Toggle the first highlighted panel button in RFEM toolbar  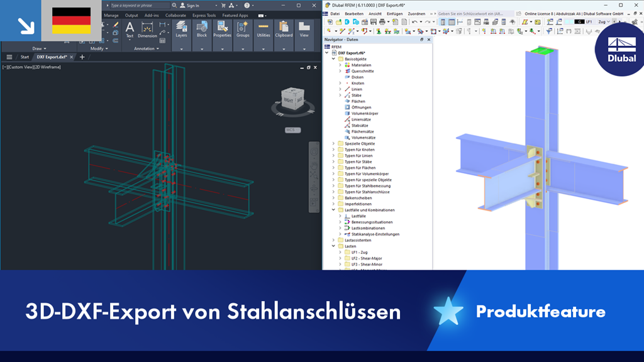[x=443, y=22]
